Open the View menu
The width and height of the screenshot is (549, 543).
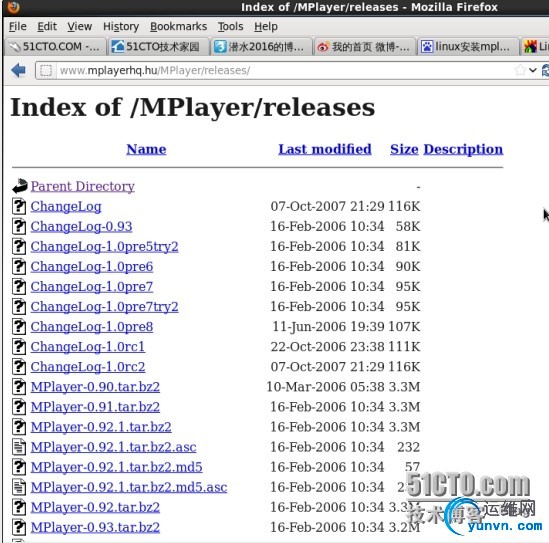[x=79, y=27]
